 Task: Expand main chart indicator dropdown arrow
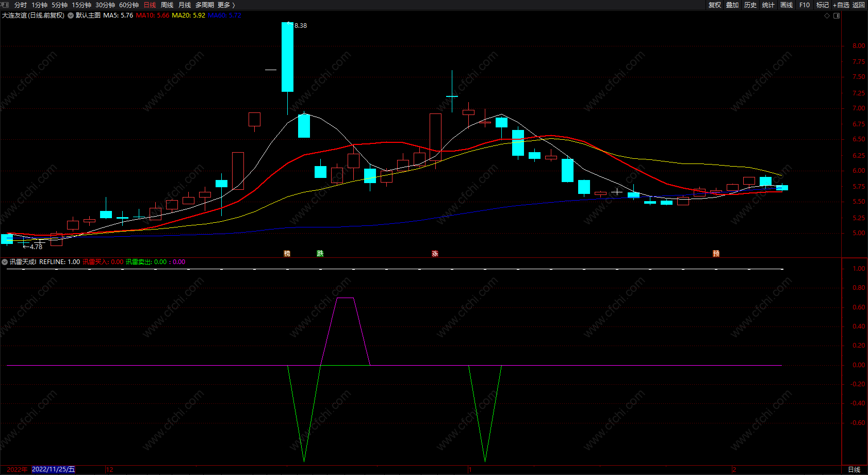tap(71, 15)
